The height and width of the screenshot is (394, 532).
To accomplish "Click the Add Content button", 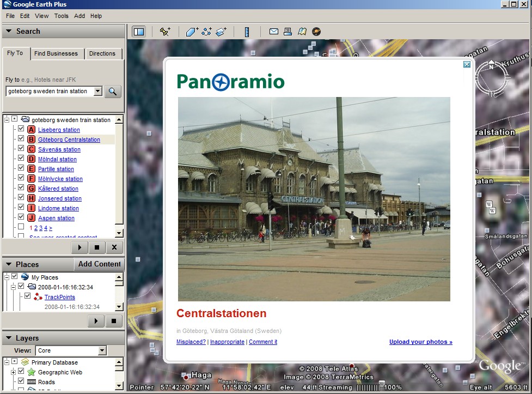I will pyautogui.click(x=99, y=264).
